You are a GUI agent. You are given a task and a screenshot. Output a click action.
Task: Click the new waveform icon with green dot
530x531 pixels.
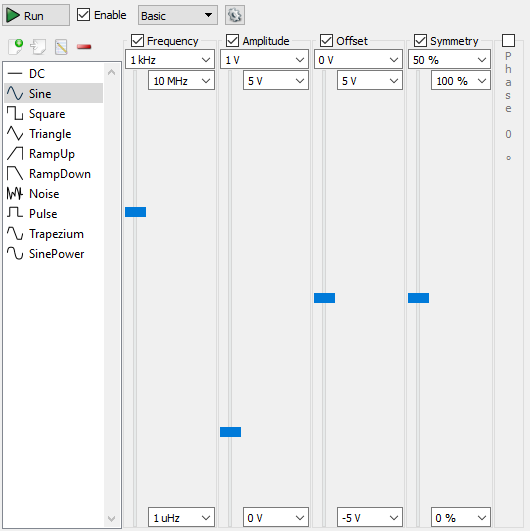(16, 47)
